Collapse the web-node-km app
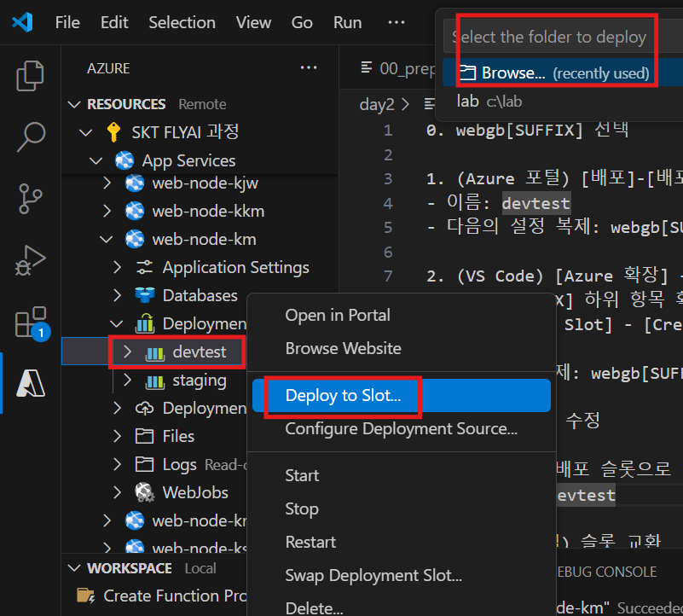This screenshot has width=683, height=616. tap(107, 240)
